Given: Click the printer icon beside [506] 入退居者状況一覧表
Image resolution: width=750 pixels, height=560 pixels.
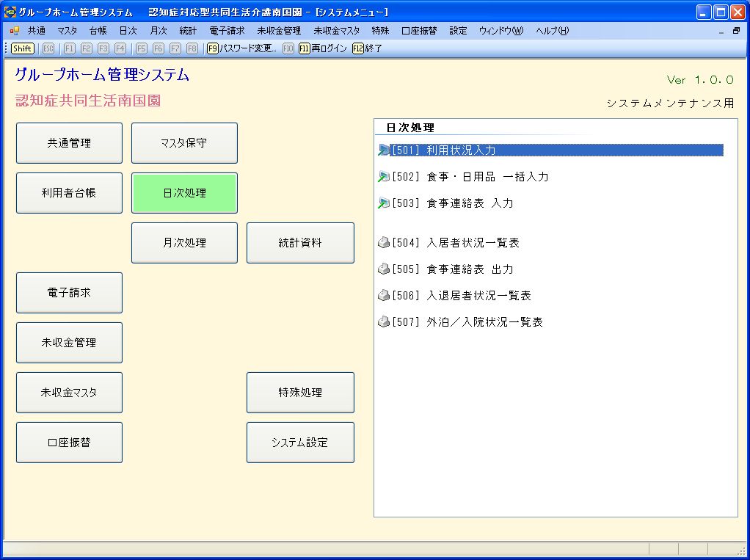Looking at the screenshot, I should (383, 296).
